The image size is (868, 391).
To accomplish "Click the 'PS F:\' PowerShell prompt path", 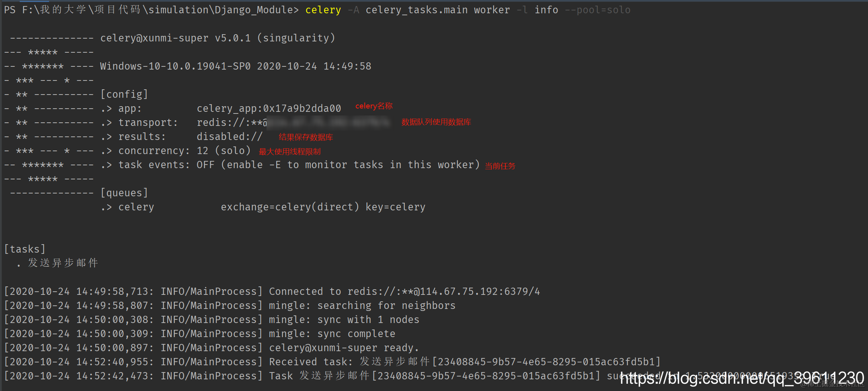I will (x=152, y=10).
